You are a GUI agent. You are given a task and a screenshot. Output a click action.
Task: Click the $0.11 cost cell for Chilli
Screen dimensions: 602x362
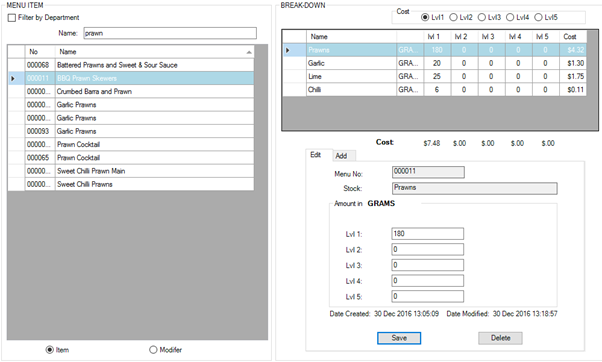coord(572,90)
